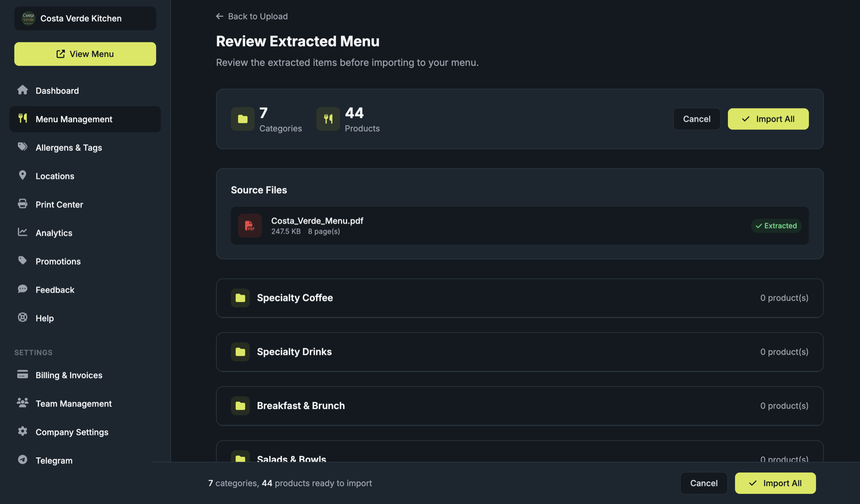The width and height of the screenshot is (860, 504).
Task: Open Help from the sidebar
Action: click(x=85, y=318)
